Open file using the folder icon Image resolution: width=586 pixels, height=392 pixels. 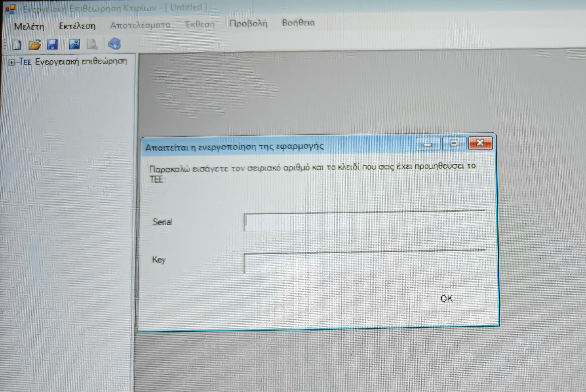[34, 45]
